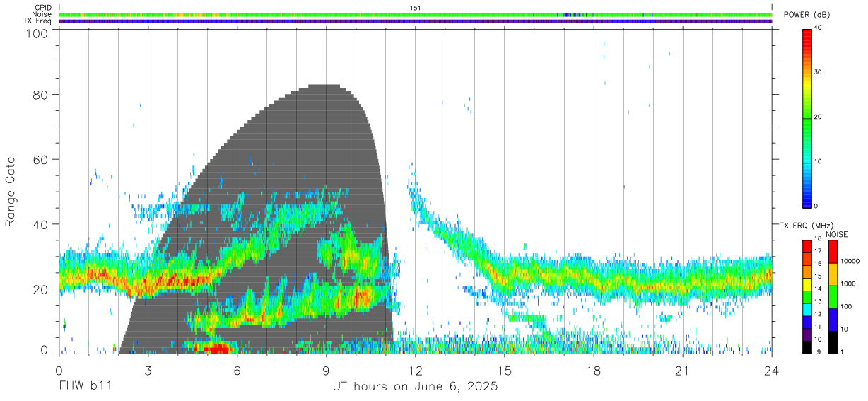Click the 80 label on the Range Gate axis

click(x=41, y=95)
